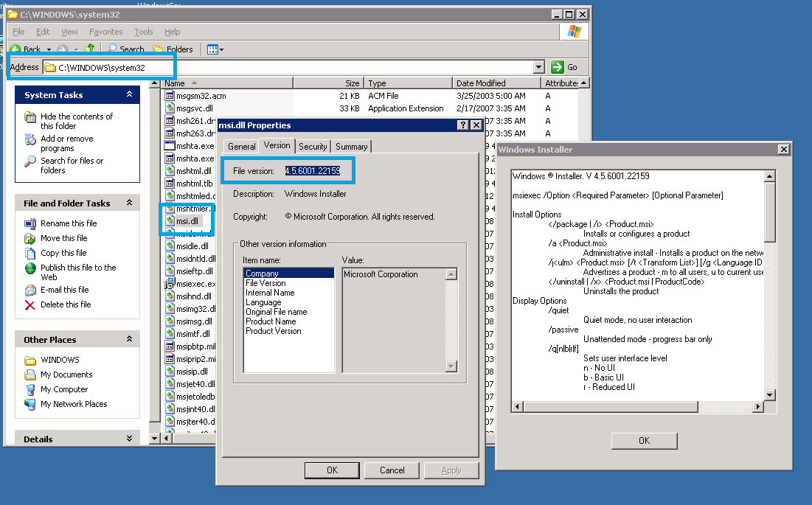Select the msgsm32.acm file

pos(201,96)
